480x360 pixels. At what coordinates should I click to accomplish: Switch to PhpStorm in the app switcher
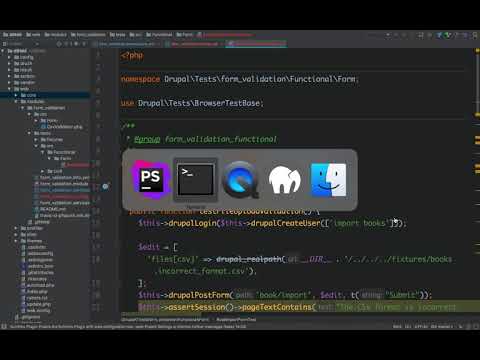(150, 180)
